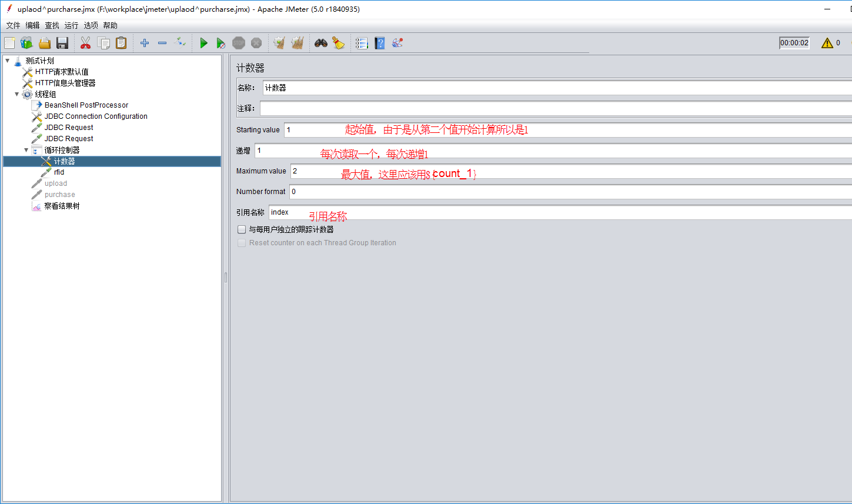Open the 帮助 menu
This screenshot has height=504, width=852.
(110, 25)
